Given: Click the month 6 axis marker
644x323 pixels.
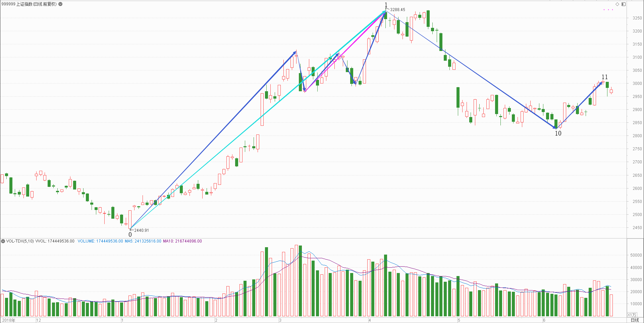Looking at the screenshot, I should (544, 320).
